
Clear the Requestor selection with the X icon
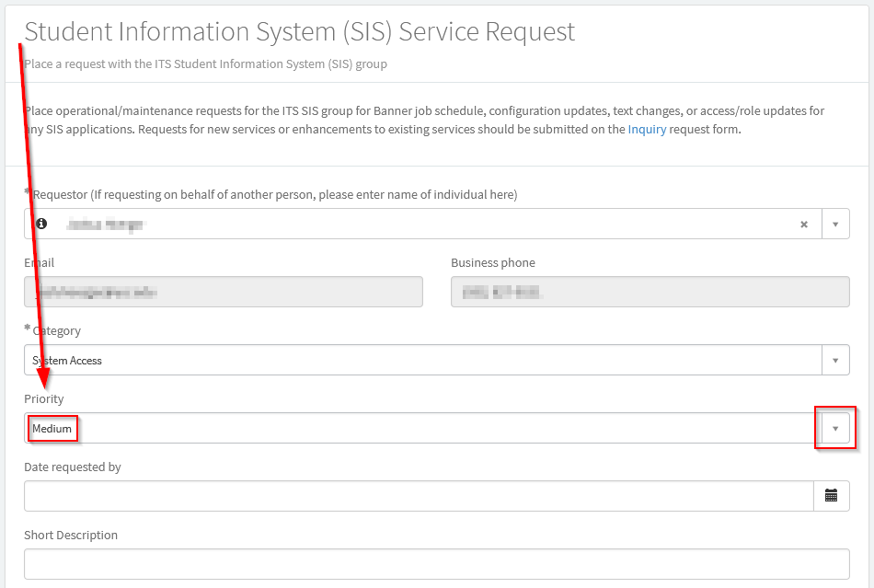click(x=803, y=224)
